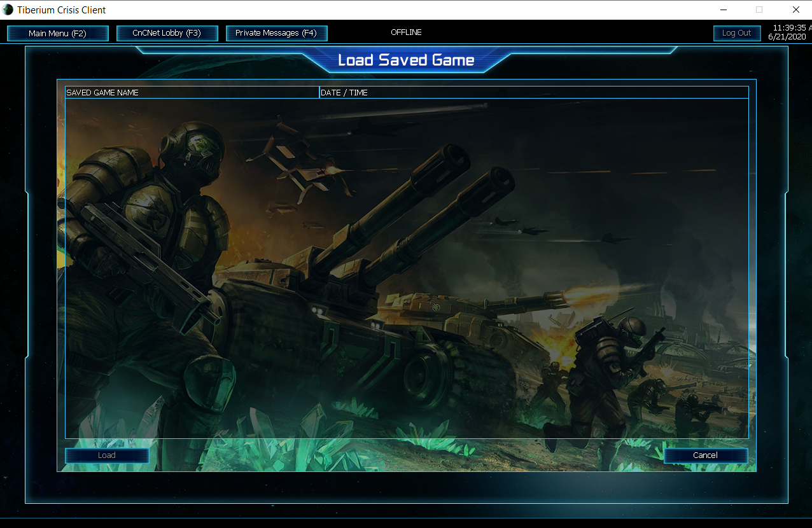Open Private Messages (F4) tab

[x=277, y=33]
